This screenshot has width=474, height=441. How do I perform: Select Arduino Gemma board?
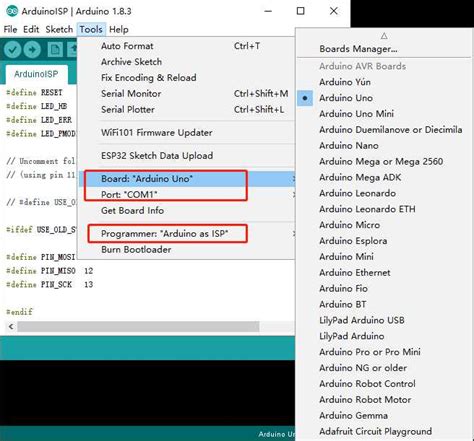click(384, 416)
